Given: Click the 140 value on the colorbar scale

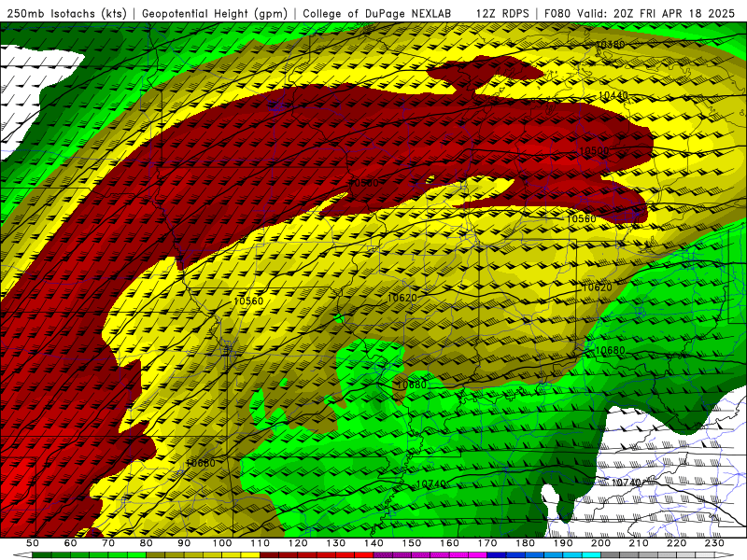Looking at the screenshot, I should point(373,543).
